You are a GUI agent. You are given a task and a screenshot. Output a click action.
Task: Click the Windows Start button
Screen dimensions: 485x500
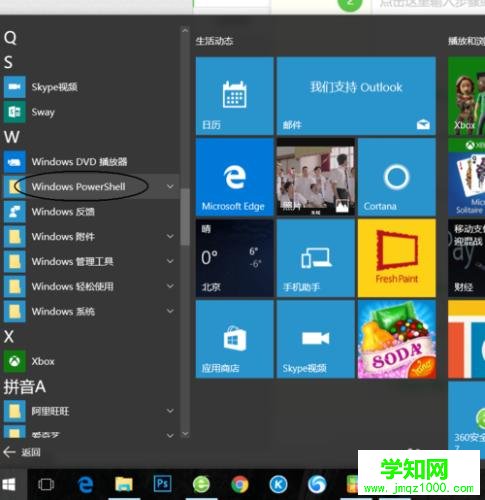(9, 484)
